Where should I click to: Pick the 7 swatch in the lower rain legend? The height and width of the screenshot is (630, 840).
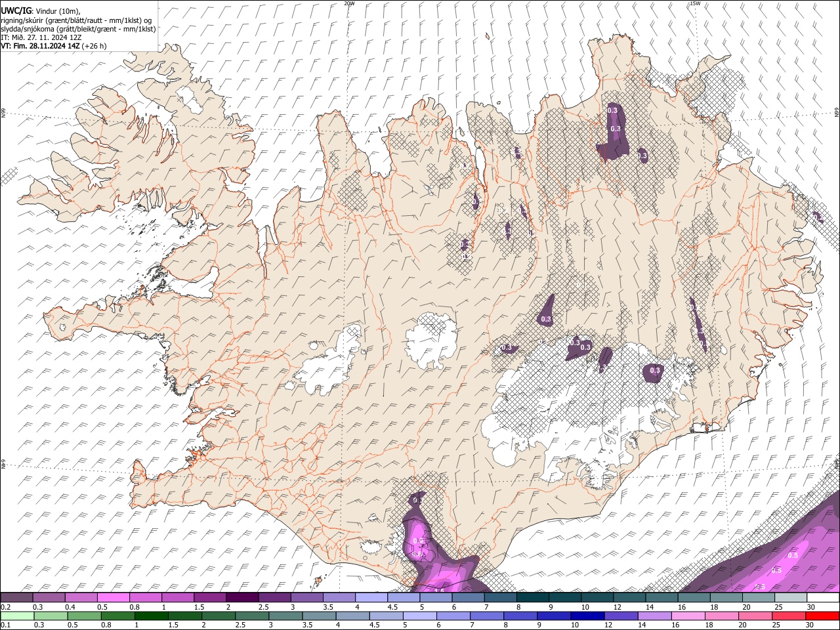tap(487, 616)
